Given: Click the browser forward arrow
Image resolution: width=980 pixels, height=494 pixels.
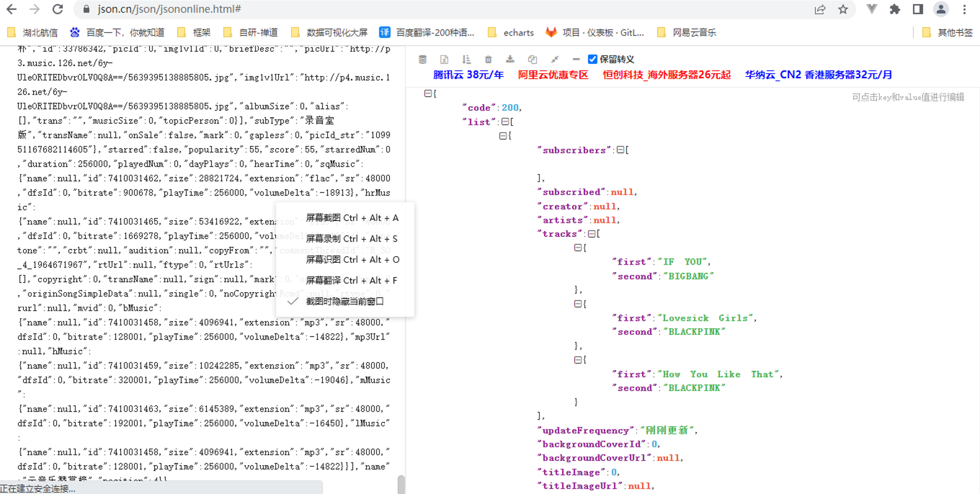Looking at the screenshot, I should pyautogui.click(x=35, y=9).
